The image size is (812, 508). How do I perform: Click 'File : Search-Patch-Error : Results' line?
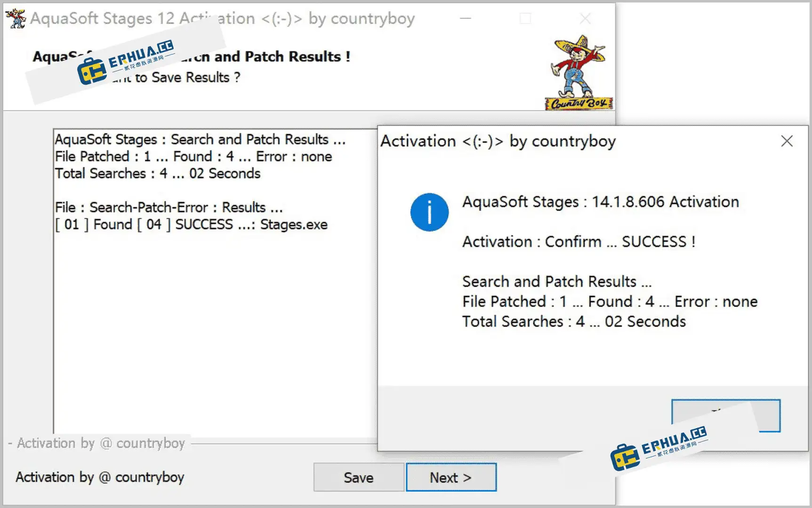pyautogui.click(x=169, y=207)
